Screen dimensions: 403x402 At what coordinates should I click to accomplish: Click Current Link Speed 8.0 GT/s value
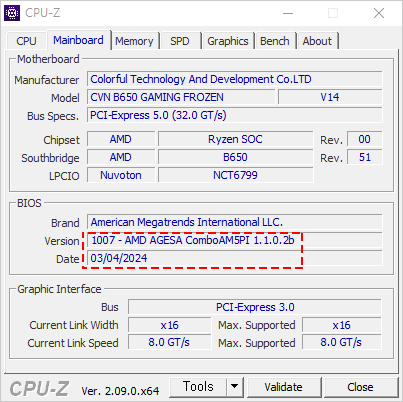pyautogui.click(x=170, y=343)
